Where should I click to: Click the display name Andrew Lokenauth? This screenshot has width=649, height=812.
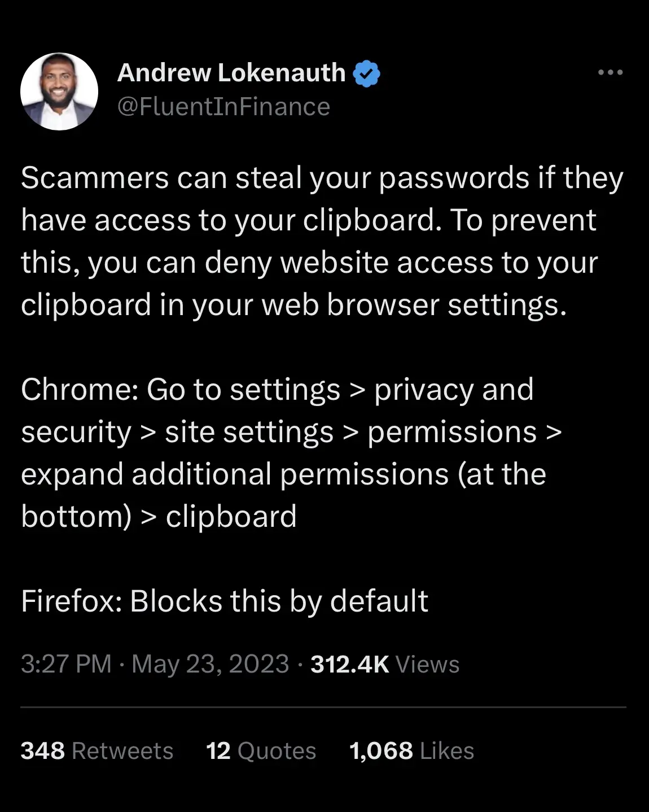pos(231,72)
